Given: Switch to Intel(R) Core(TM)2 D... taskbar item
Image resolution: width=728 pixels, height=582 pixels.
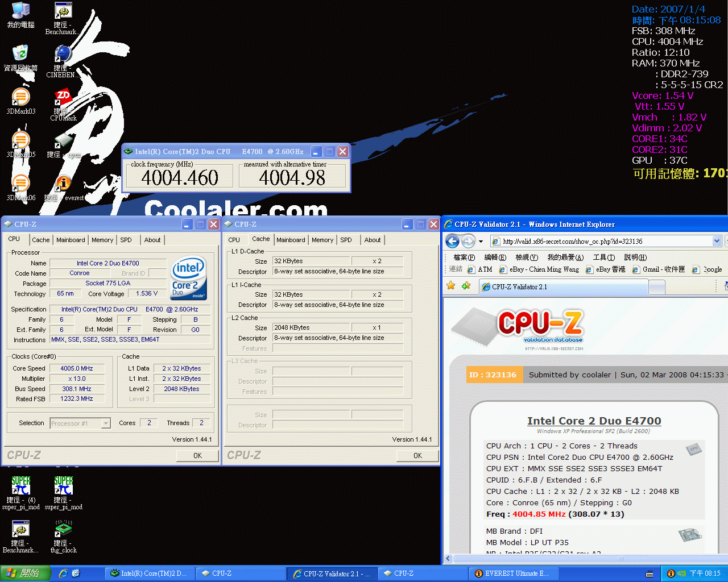Looking at the screenshot, I should (x=150, y=573).
